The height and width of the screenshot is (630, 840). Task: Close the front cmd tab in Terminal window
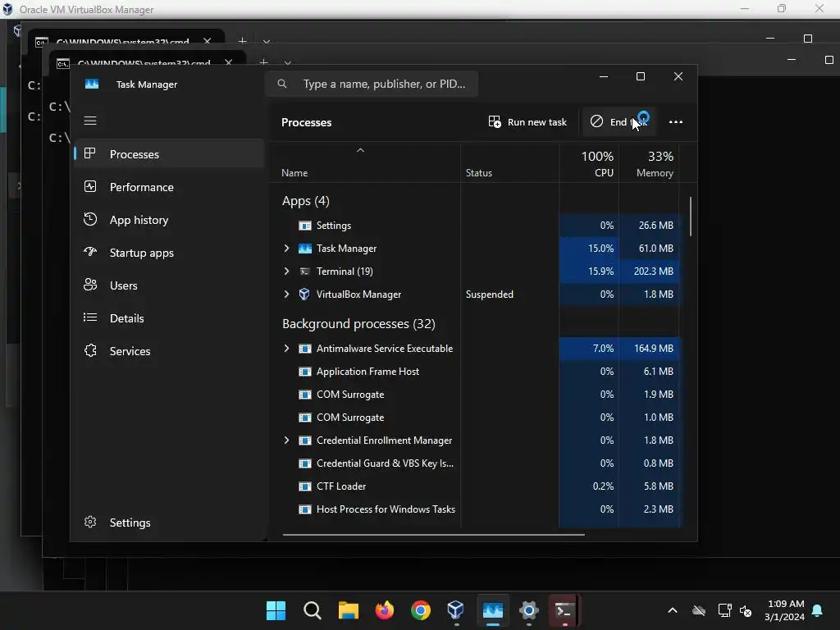[229, 62]
